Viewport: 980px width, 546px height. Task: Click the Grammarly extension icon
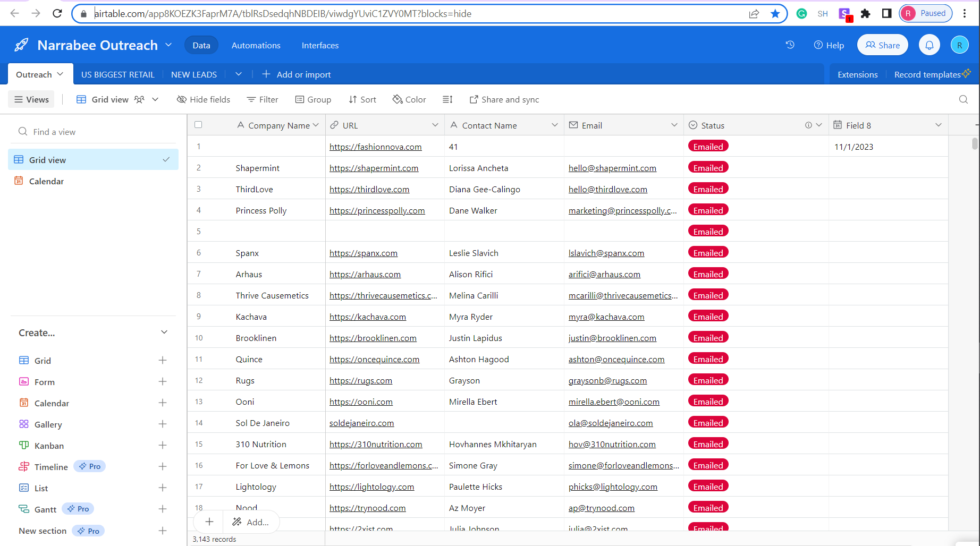click(x=801, y=13)
